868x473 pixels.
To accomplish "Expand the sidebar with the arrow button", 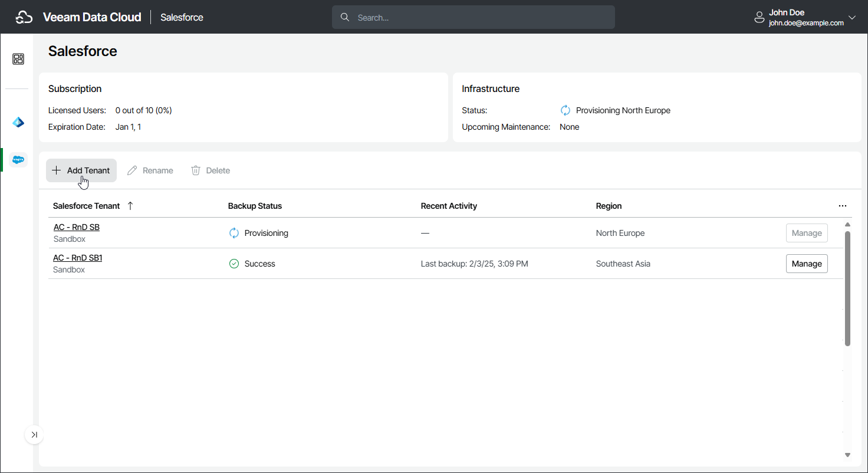I will 34,435.
